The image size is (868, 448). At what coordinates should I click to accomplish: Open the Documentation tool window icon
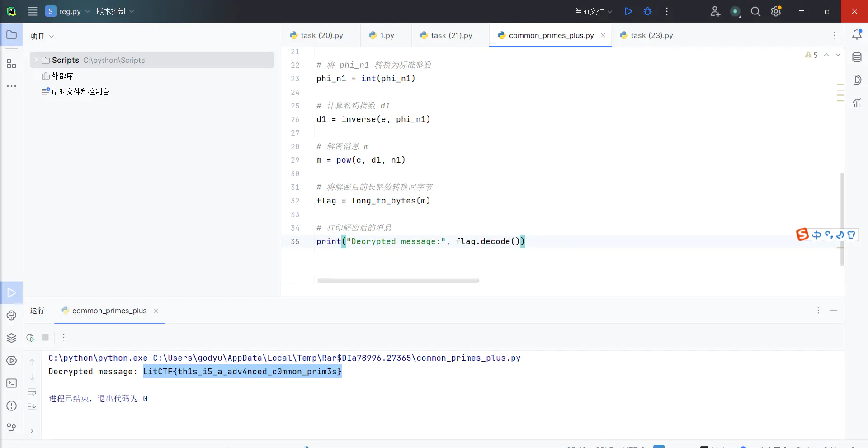coord(857,80)
